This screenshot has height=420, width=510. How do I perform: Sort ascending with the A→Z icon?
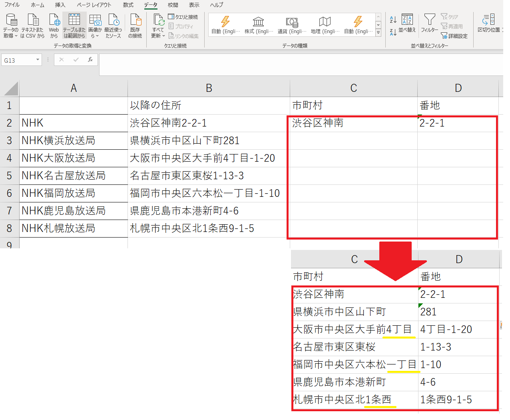tap(393, 20)
